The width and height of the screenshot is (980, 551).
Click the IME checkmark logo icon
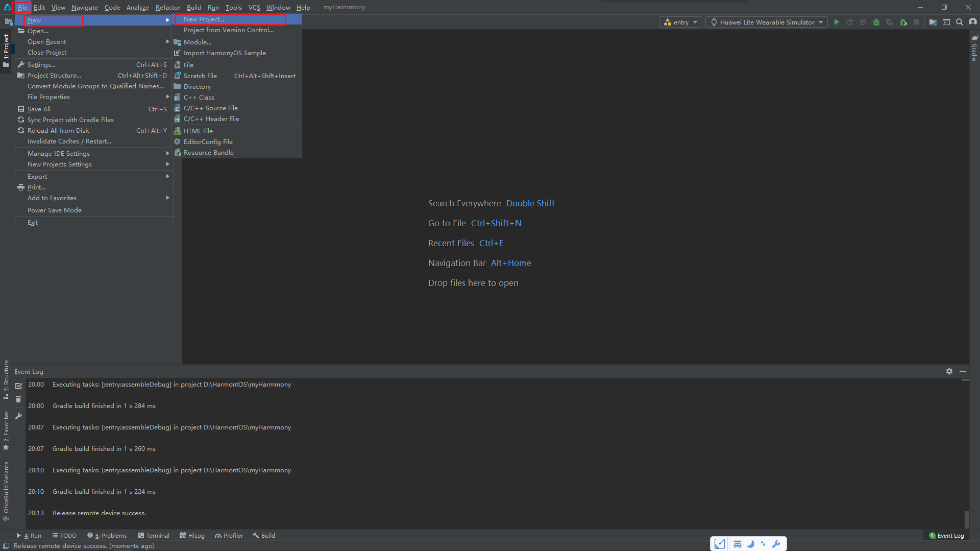(720, 544)
